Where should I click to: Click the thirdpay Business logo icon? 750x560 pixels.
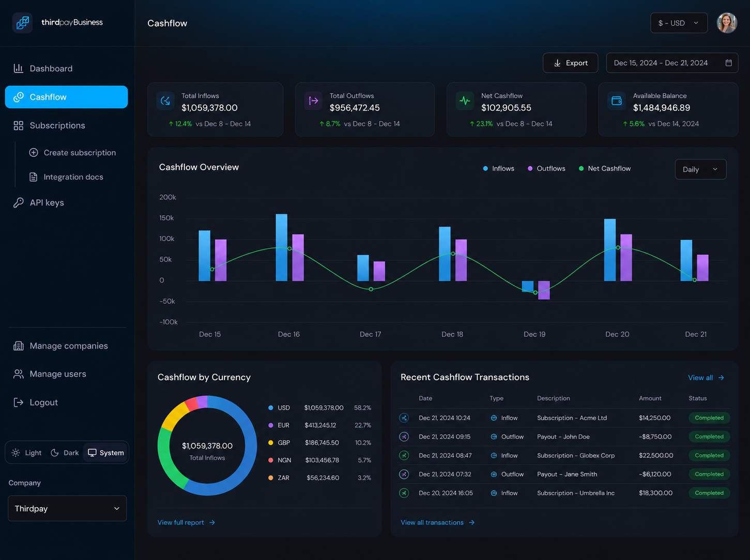tap(22, 23)
